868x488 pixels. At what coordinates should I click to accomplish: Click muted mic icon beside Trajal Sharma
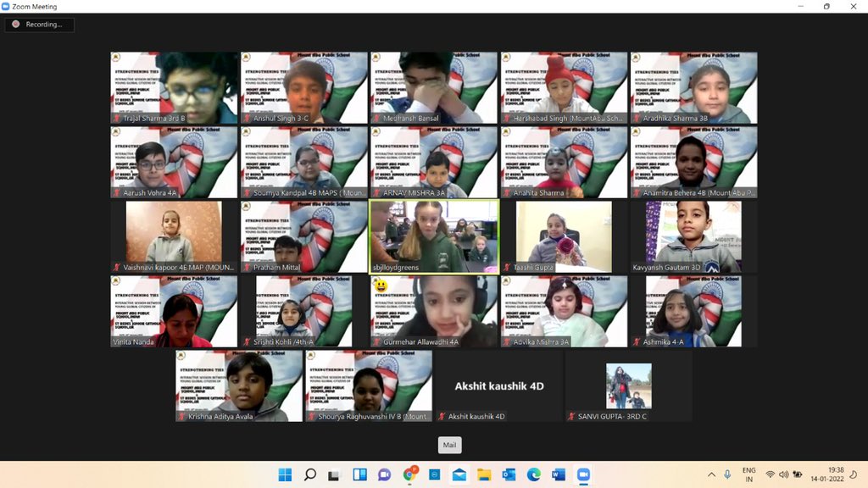(x=117, y=119)
